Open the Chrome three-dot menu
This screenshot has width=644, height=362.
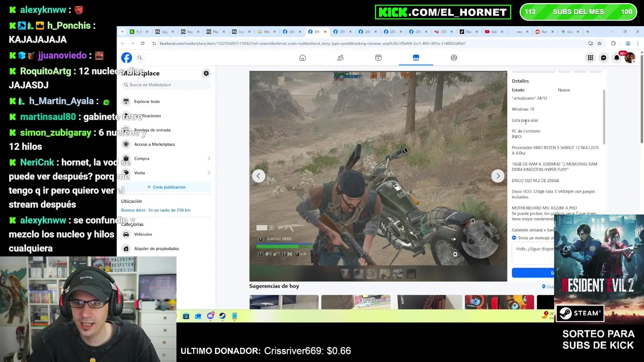pyautogui.click(x=639, y=44)
